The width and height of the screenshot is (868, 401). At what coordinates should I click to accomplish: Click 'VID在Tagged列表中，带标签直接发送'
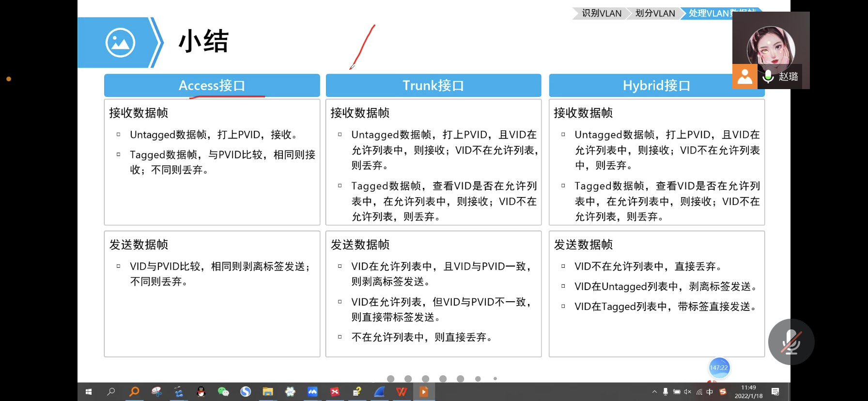pyautogui.click(x=666, y=307)
